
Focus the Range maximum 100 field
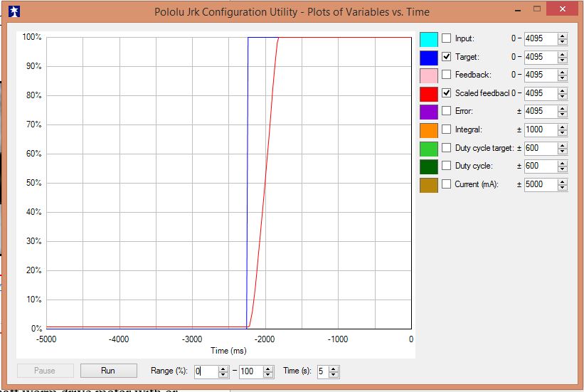pos(250,371)
